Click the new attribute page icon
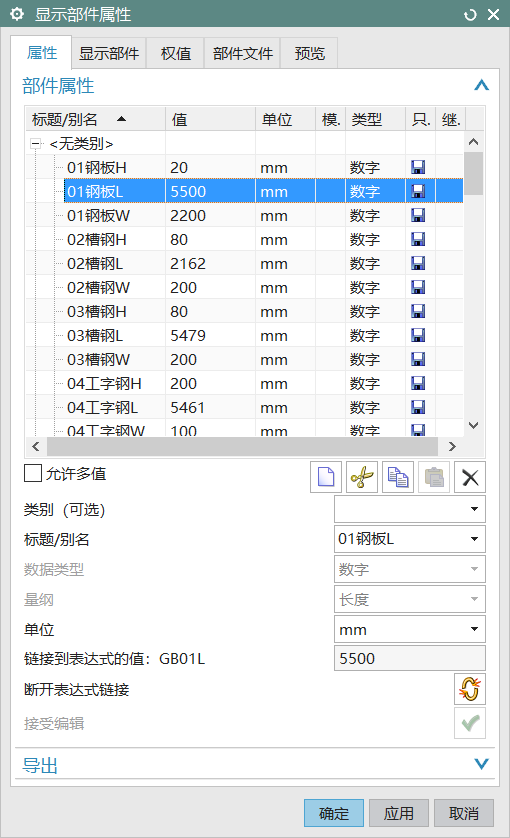Image resolution: width=510 pixels, height=838 pixels. pos(326,477)
